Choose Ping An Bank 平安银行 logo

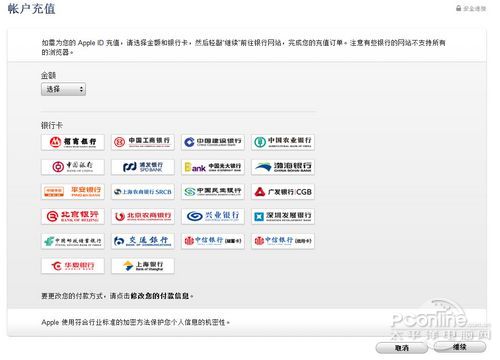coord(73,192)
